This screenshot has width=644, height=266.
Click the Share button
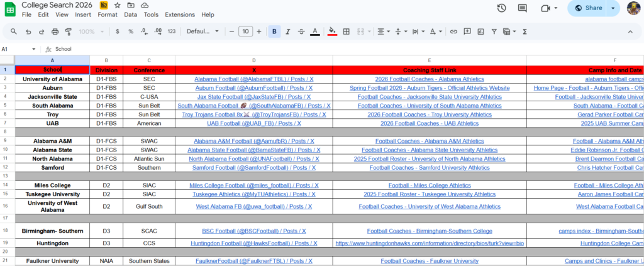coord(588,8)
